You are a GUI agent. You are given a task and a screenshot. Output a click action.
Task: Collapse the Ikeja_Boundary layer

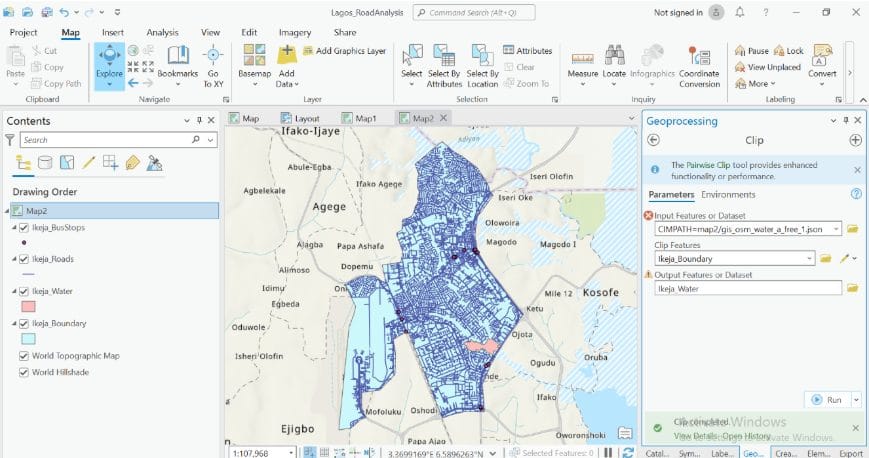[x=13, y=324]
